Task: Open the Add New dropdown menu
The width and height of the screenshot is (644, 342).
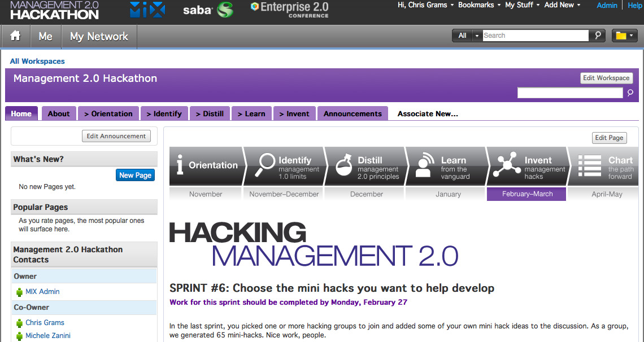Action: point(562,5)
